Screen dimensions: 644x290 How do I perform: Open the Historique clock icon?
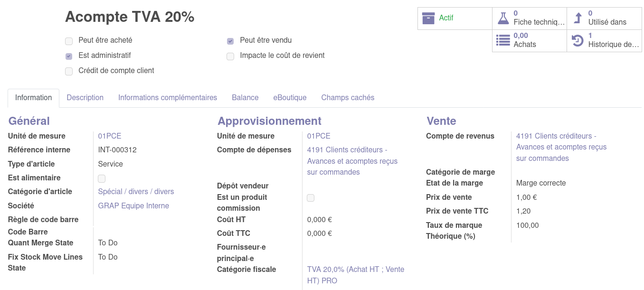click(x=578, y=40)
